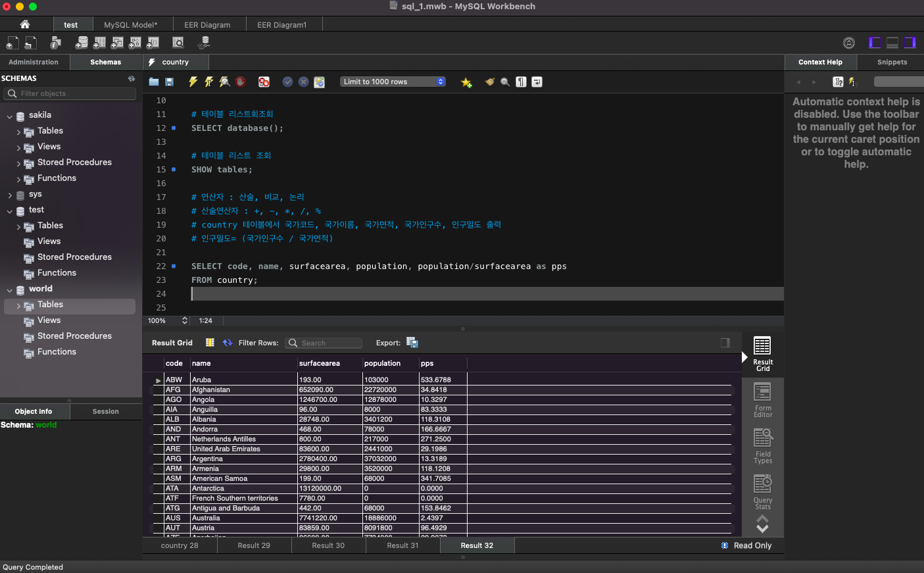Open the object inspector info icon

pyautogui.click(x=56, y=43)
